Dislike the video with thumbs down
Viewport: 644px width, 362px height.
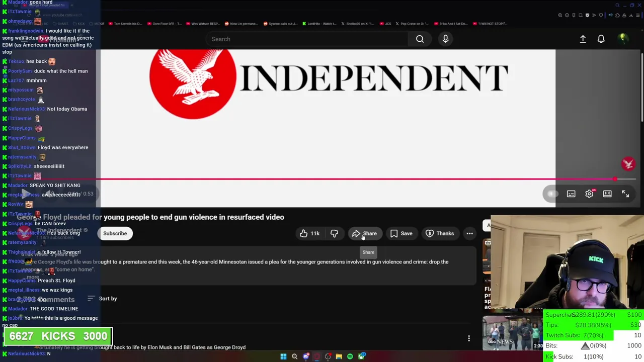click(x=334, y=233)
